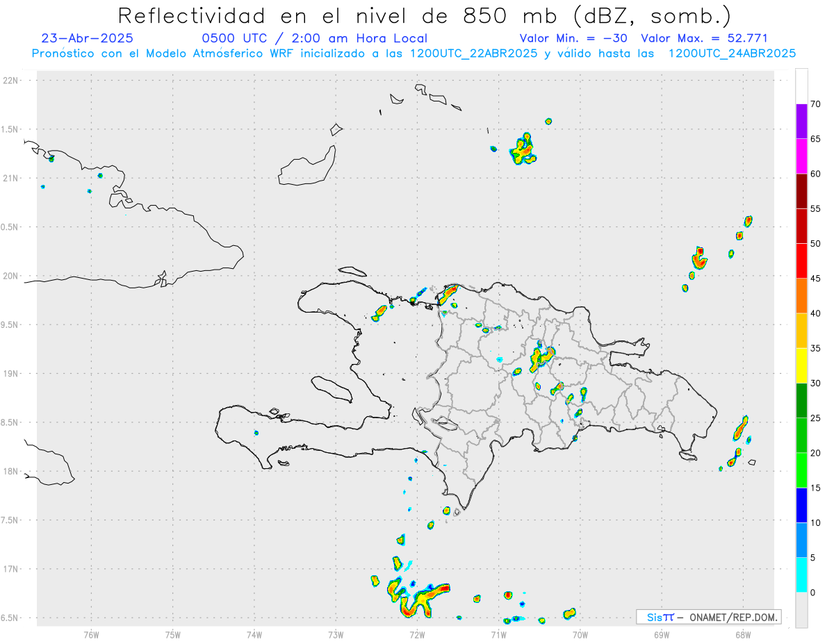Click the colorbar tick label '70'
The width and height of the screenshot is (834, 644).
point(816,104)
